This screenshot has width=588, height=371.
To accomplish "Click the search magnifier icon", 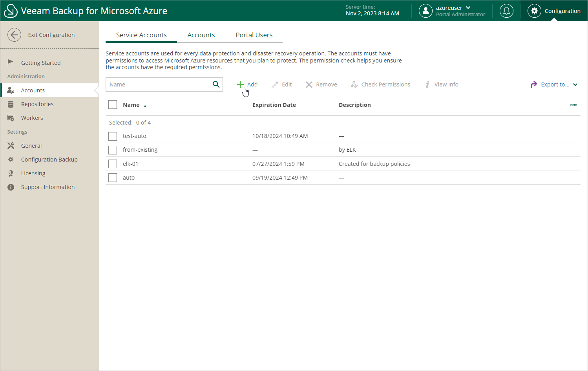I will click(216, 84).
